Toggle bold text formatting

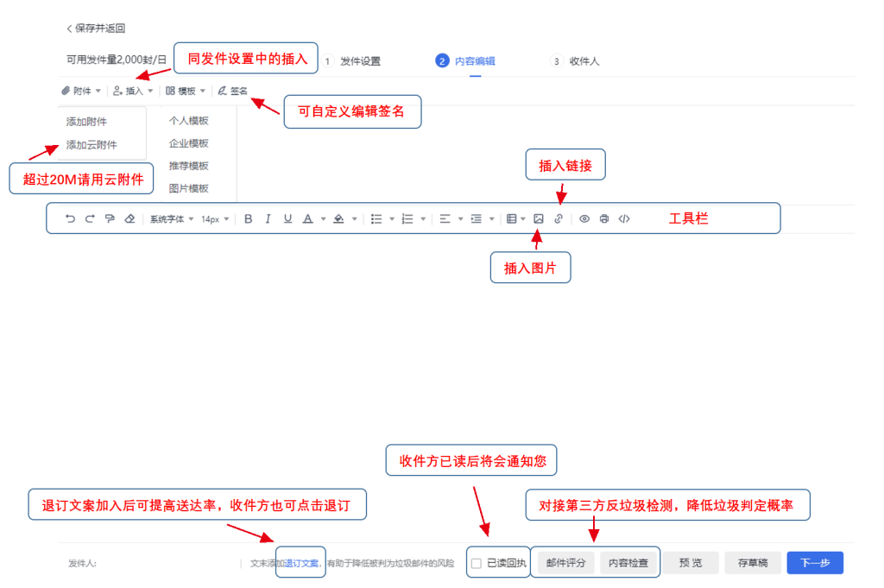[249, 219]
